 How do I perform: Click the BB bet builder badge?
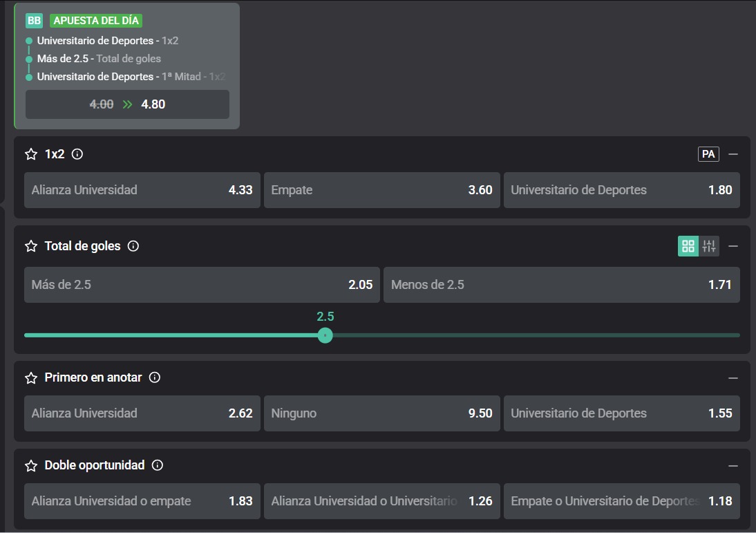[35, 21]
